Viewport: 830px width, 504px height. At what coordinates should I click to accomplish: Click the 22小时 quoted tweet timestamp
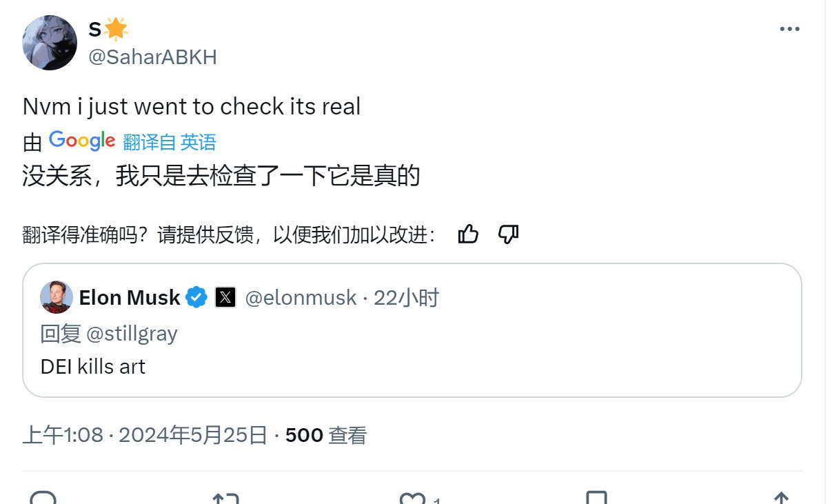pyautogui.click(x=406, y=298)
